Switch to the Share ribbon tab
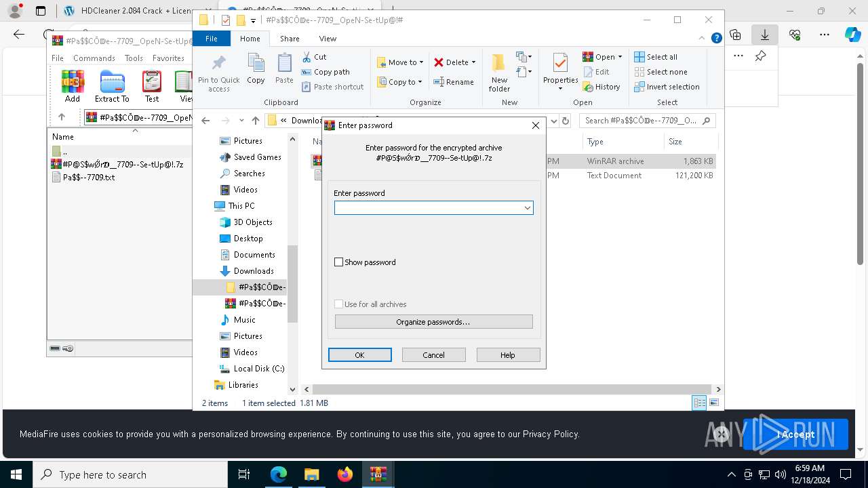This screenshot has height=488, width=868. coord(290,39)
